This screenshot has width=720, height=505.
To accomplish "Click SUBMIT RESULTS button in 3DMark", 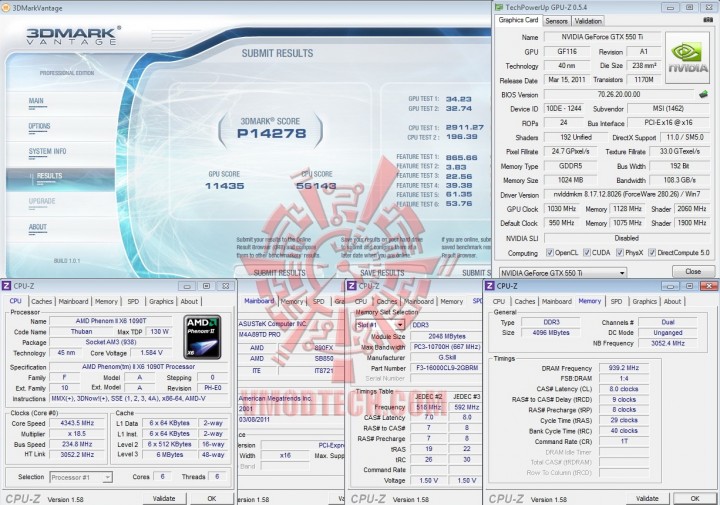I will pyautogui.click(x=279, y=273).
